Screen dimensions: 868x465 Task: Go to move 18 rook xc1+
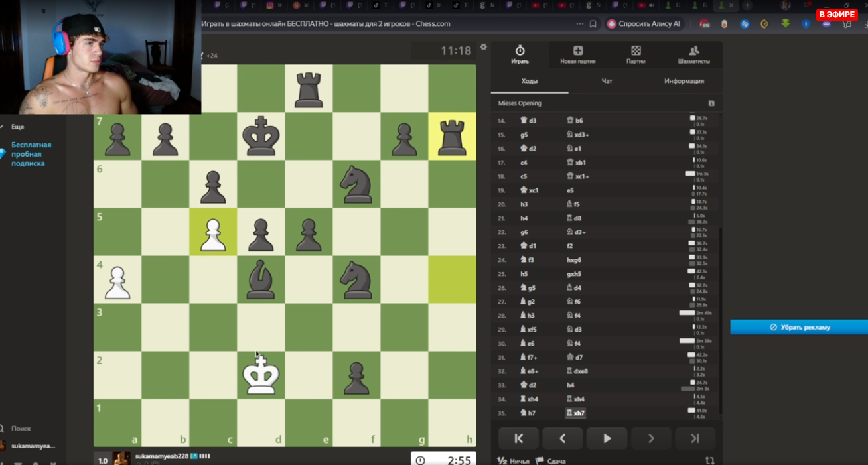click(577, 176)
